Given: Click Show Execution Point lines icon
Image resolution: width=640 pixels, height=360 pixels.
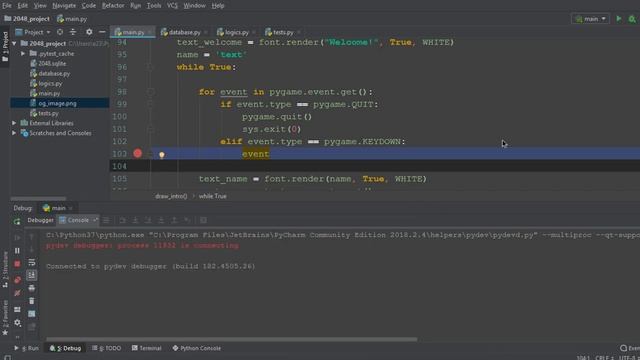Looking at the screenshot, I should point(106,220).
